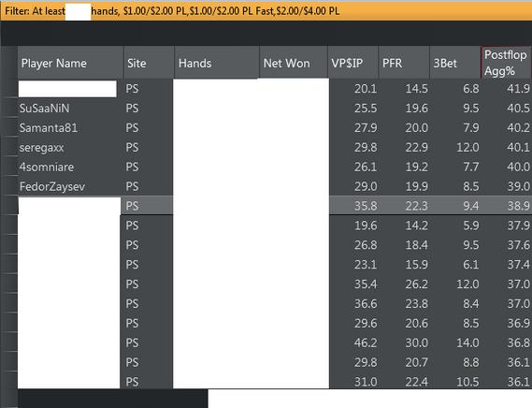
Task: Sort table by VP$IP header
Action: (352, 63)
